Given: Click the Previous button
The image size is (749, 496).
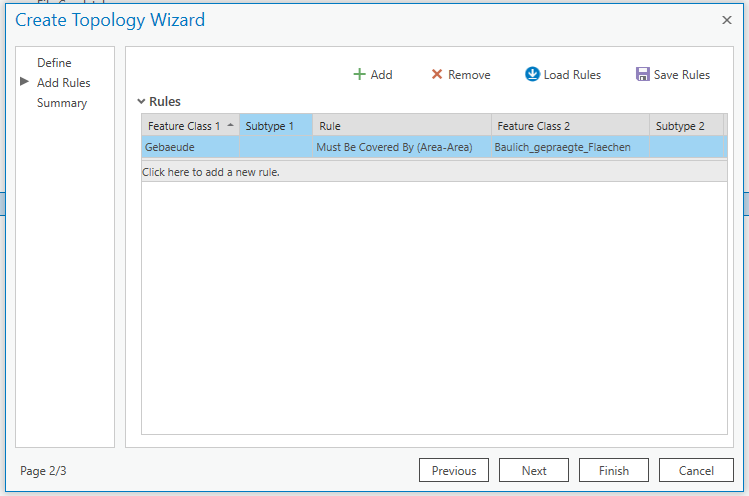Looking at the screenshot, I should tap(454, 470).
